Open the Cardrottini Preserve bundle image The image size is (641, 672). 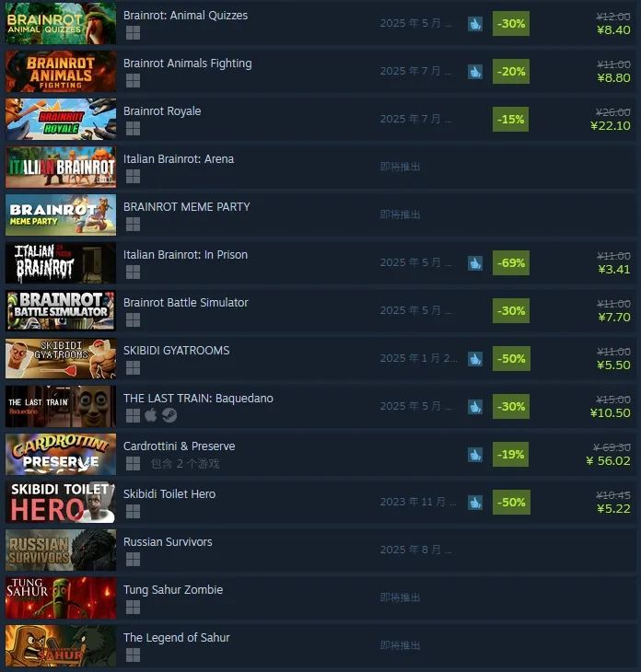[61, 454]
